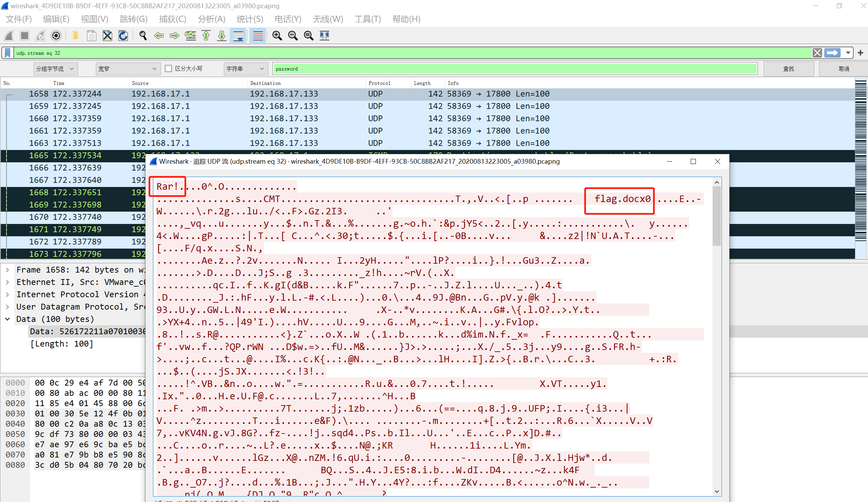The height and width of the screenshot is (502, 868).
Task: Click the reload capture file icon
Action: point(123,36)
